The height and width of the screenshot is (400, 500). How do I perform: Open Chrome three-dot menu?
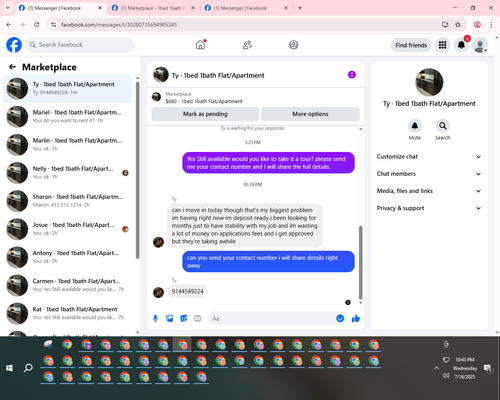point(491,25)
